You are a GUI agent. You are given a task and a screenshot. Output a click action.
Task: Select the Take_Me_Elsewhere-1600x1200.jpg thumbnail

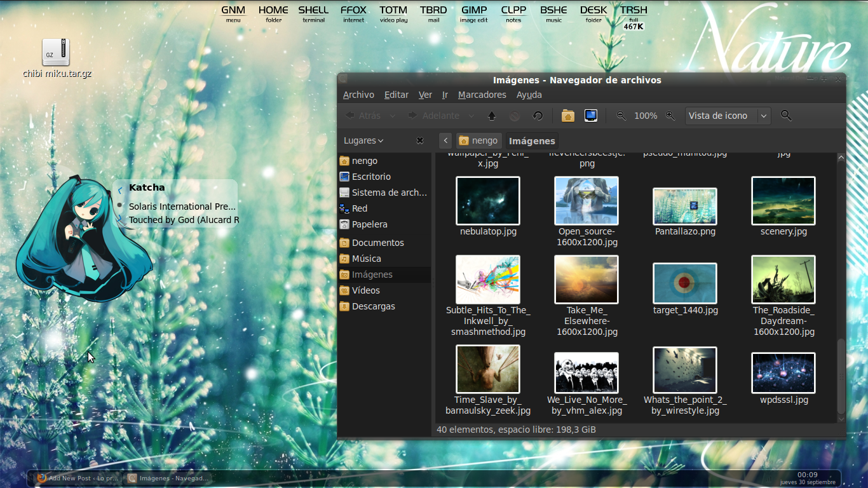(x=587, y=280)
